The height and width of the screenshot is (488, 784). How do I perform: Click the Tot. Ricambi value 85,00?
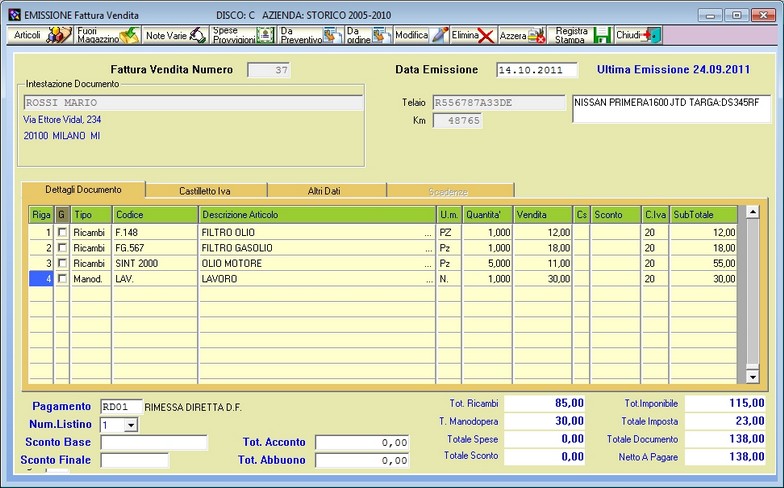[544, 403]
